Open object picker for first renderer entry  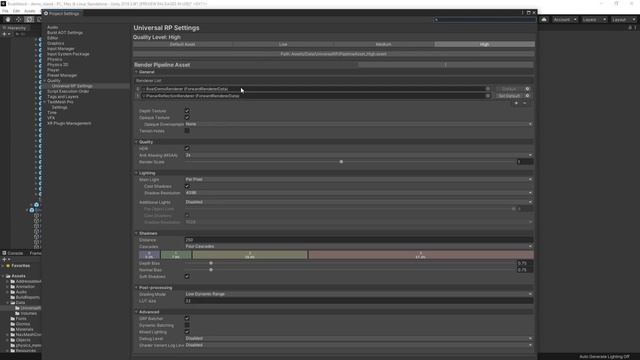(488, 89)
